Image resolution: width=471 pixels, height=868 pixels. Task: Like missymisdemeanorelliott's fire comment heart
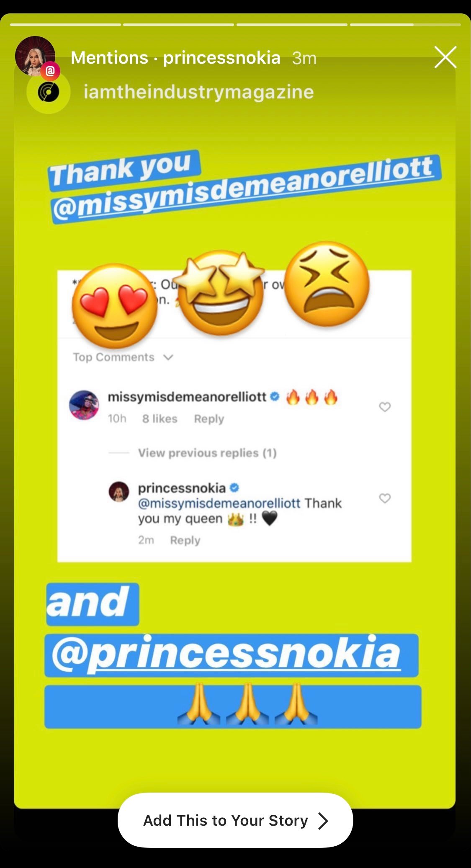coord(385,407)
